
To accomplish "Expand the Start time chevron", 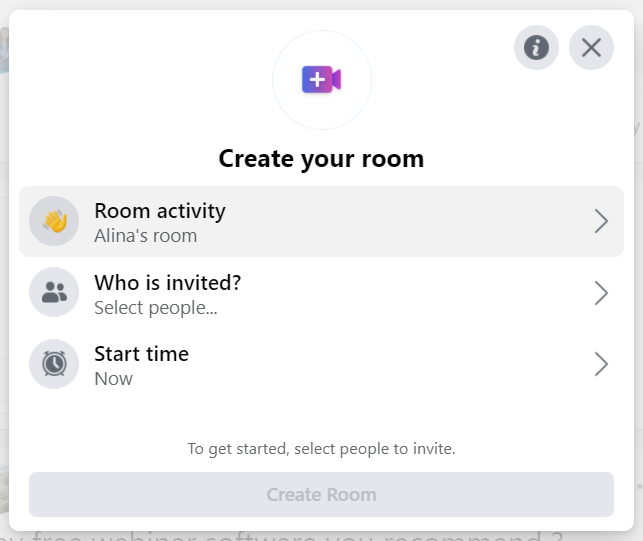I will pyautogui.click(x=601, y=364).
